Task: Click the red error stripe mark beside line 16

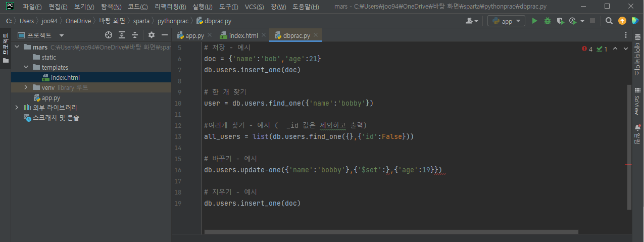Action: coord(629,165)
